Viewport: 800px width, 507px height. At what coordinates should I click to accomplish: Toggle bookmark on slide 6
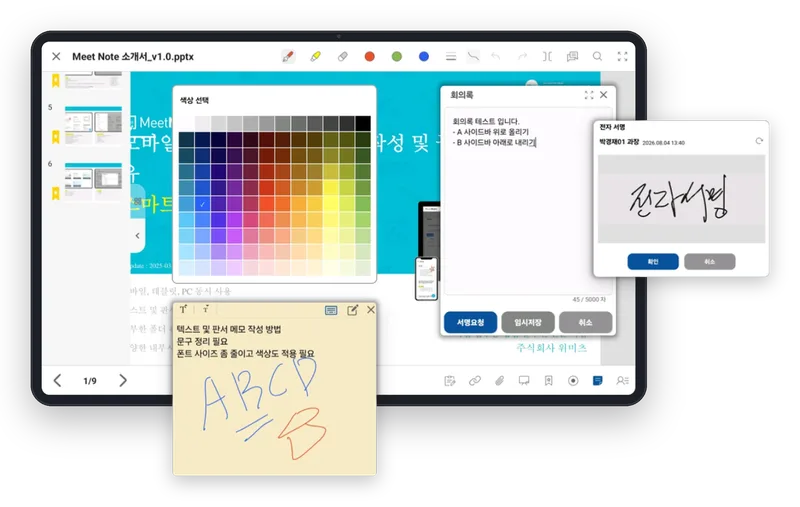56,193
